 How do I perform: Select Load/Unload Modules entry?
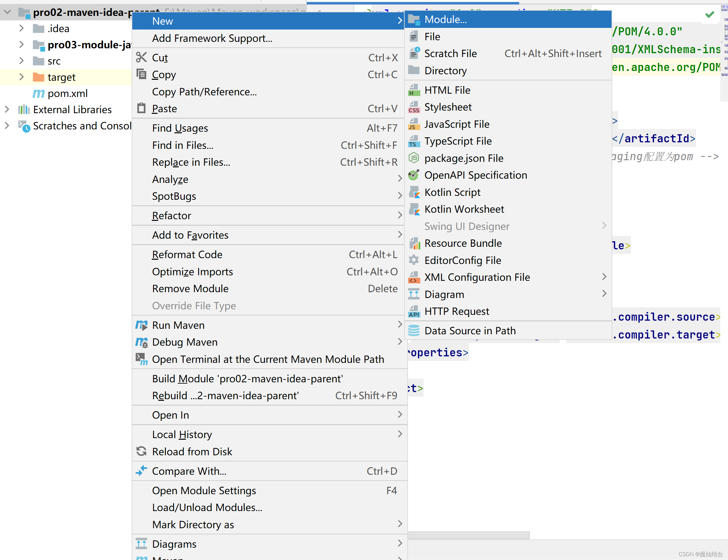[x=270, y=508]
